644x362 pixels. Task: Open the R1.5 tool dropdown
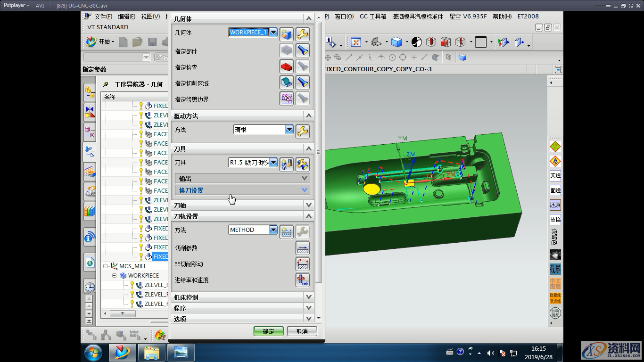273,163
